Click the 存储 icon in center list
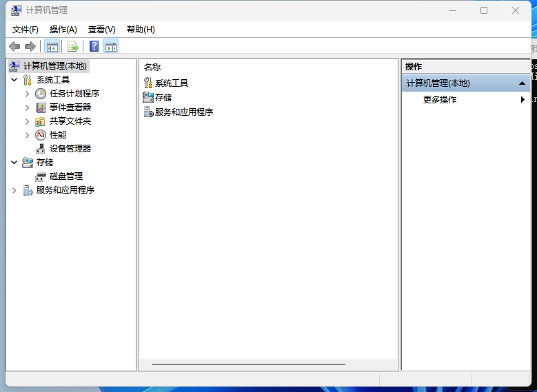537x392 pixels. point(148,97)
